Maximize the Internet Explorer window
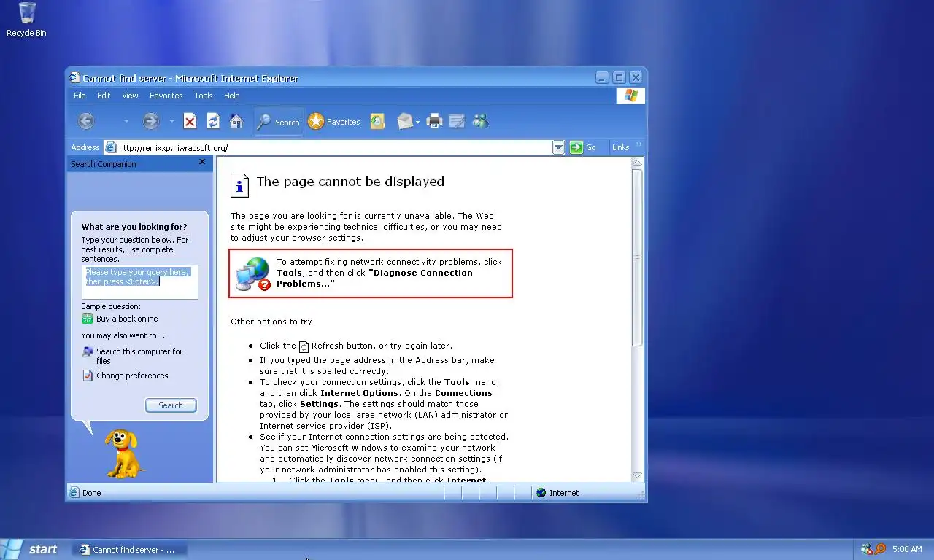 (x=619, y=77)
